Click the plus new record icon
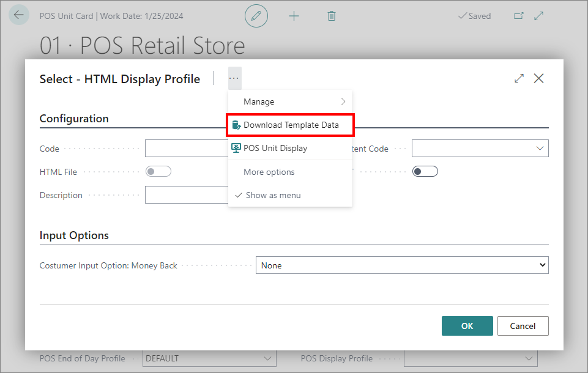 [294, 16]
